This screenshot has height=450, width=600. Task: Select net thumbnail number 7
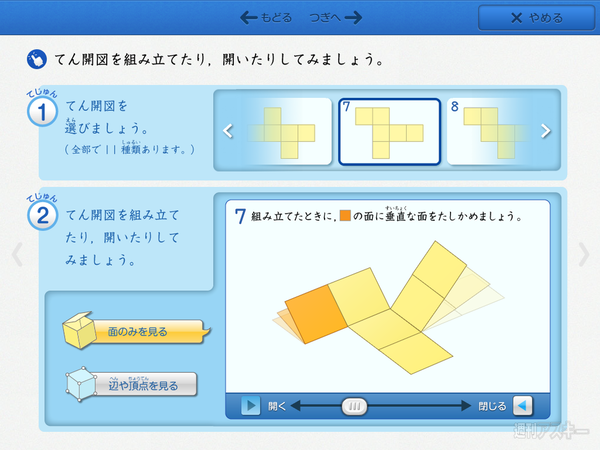(390, 132)
